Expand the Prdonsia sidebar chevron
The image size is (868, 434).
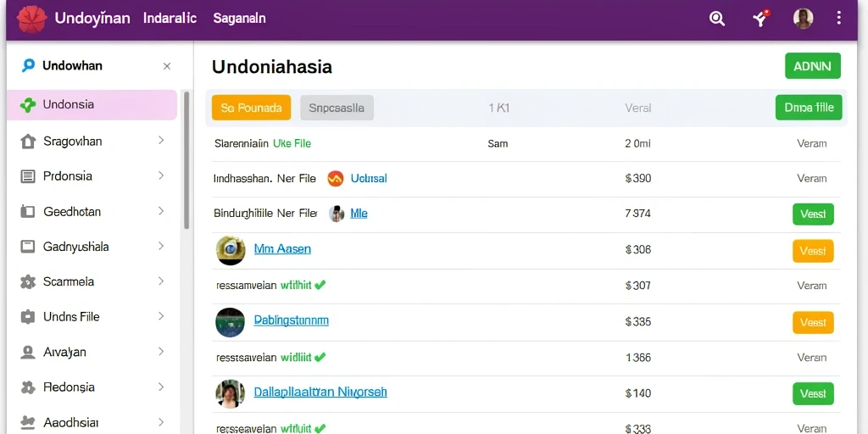(x=161, y=175)
